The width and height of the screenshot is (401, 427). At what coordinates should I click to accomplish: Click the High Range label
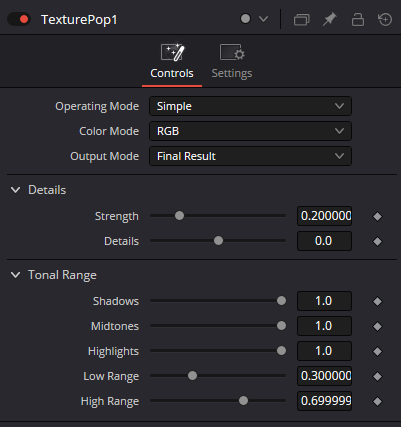pyautogui.click(x=110, y=401)
